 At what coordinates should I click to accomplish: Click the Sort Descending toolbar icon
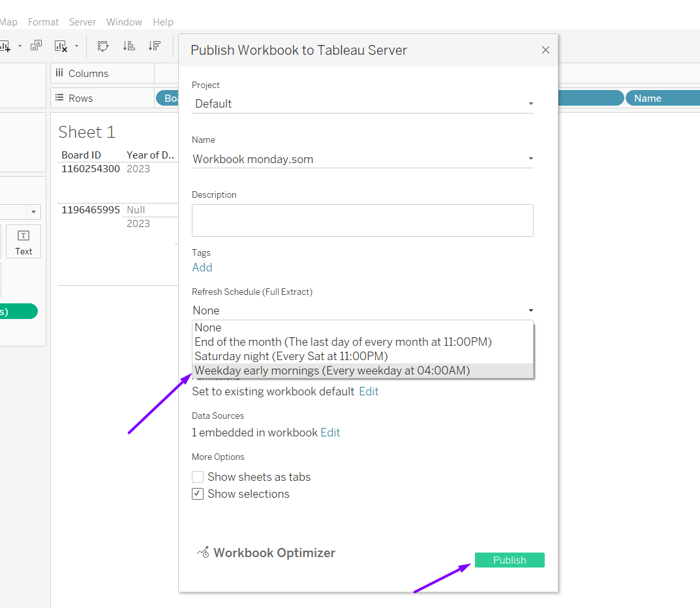[154, 46]
